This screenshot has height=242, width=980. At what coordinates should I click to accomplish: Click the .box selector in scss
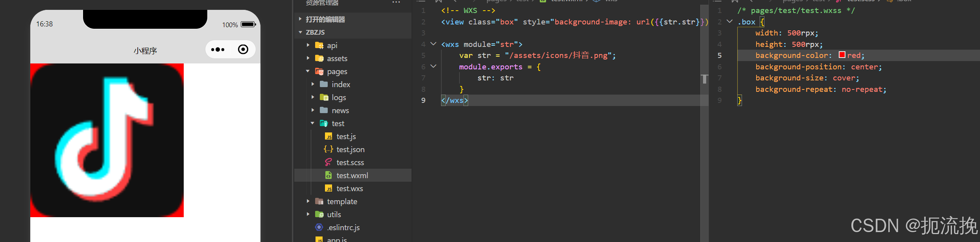pyautogui.click(x=746, y=22)
